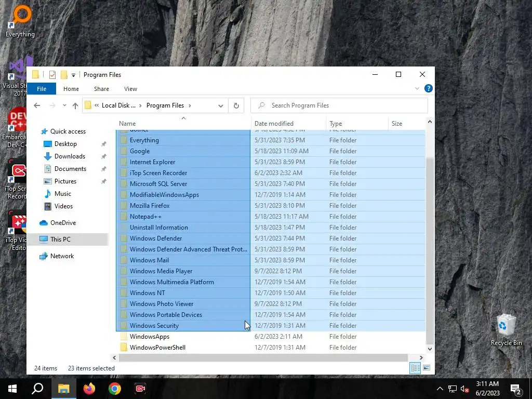Open Videos in the navigation pane
Image resolution: width=532 pixels, height=399 pixels.
(x=63, y=206)
